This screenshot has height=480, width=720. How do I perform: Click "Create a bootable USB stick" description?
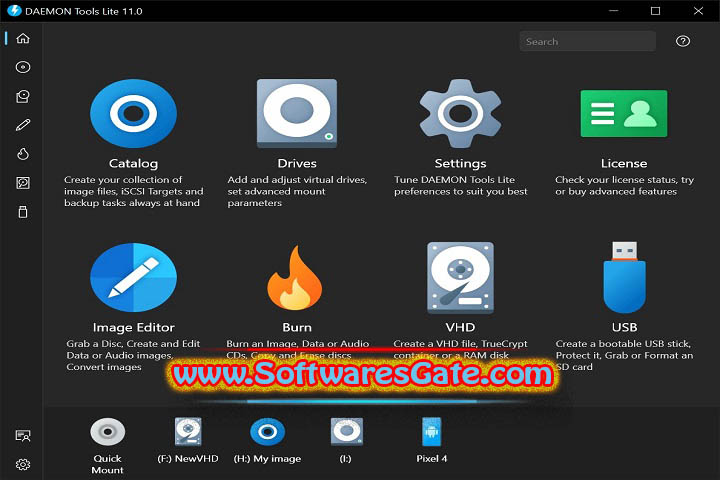(623, 344)
